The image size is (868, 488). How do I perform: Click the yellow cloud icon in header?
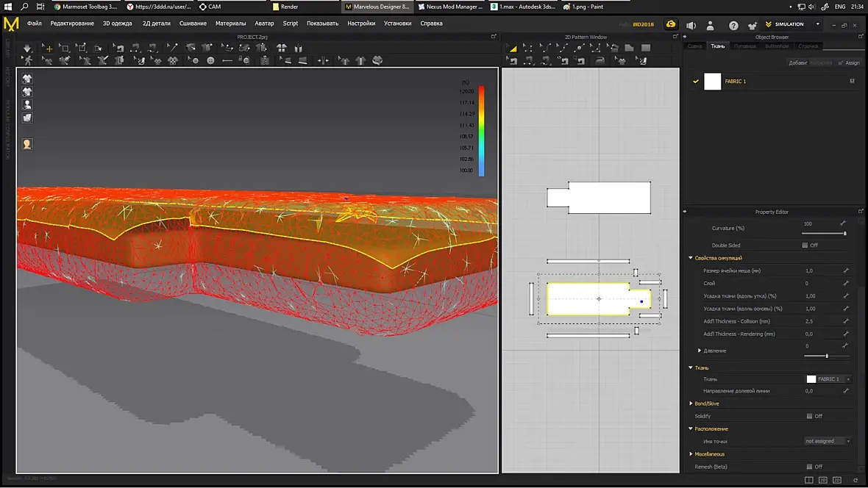(x=671, y=24)
